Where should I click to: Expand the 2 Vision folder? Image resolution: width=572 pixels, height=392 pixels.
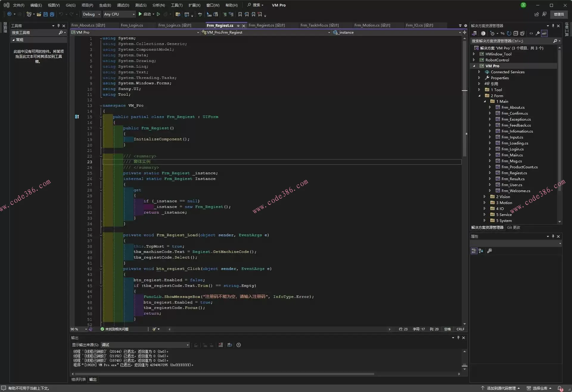pyautogui.click(x=484, y=197)
